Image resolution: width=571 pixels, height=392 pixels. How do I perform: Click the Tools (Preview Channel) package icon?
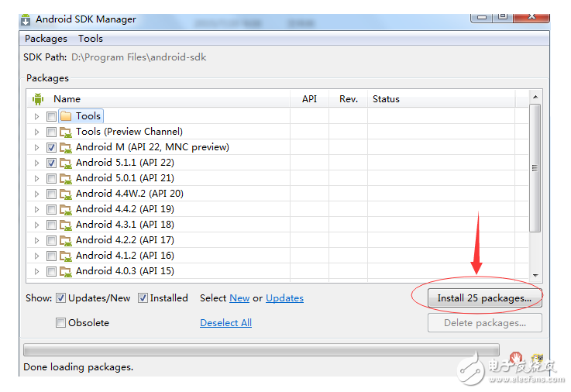tap(66, 132)
